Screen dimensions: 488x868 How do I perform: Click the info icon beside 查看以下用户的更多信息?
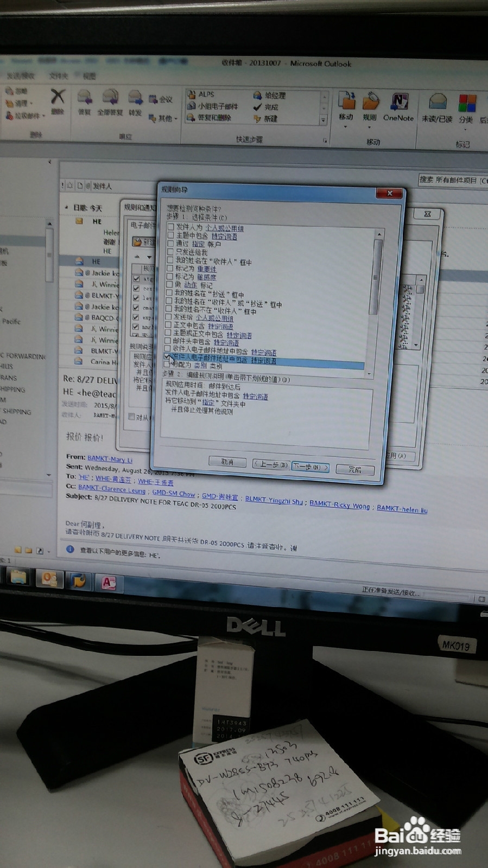coord(71,549)
